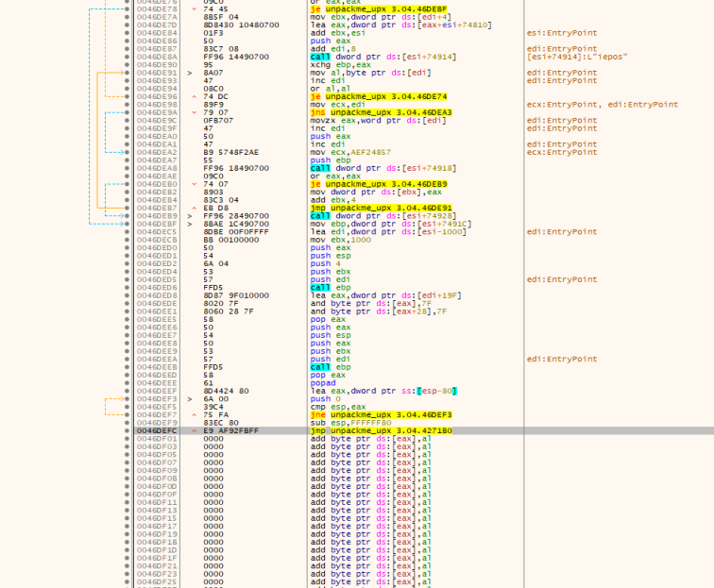Click the jump-down marker next to bytes 79 07

coord(194,112)
